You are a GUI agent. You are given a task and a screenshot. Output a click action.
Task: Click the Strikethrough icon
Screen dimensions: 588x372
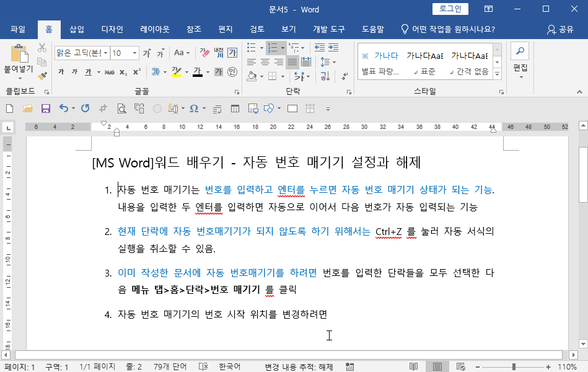point(110,72)
